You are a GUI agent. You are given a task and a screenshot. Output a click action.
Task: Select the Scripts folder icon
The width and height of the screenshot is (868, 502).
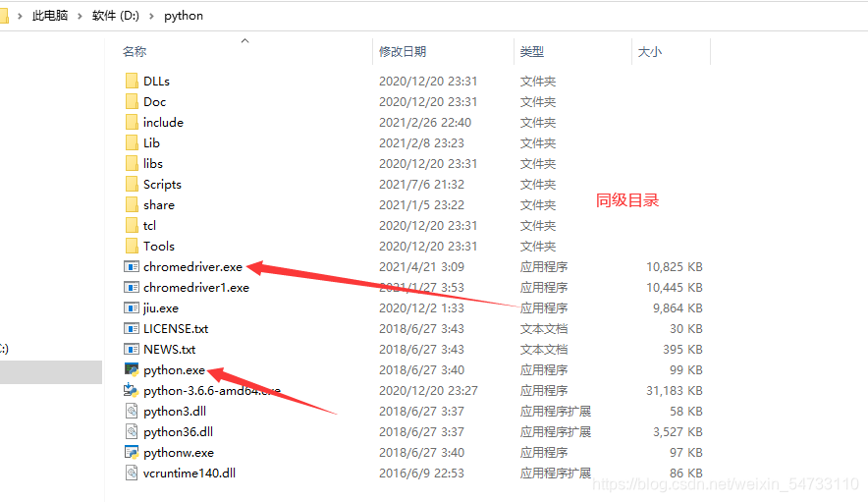tap(132, 184)
